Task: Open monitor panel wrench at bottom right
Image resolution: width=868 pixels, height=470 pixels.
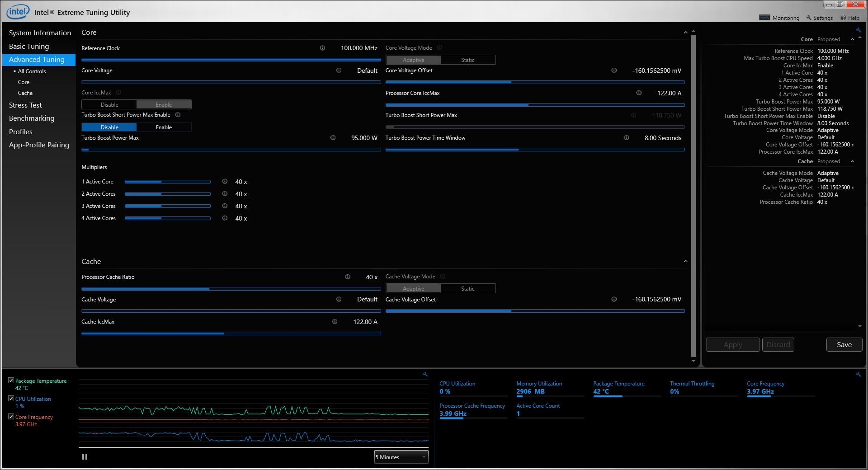Action: 859,374
